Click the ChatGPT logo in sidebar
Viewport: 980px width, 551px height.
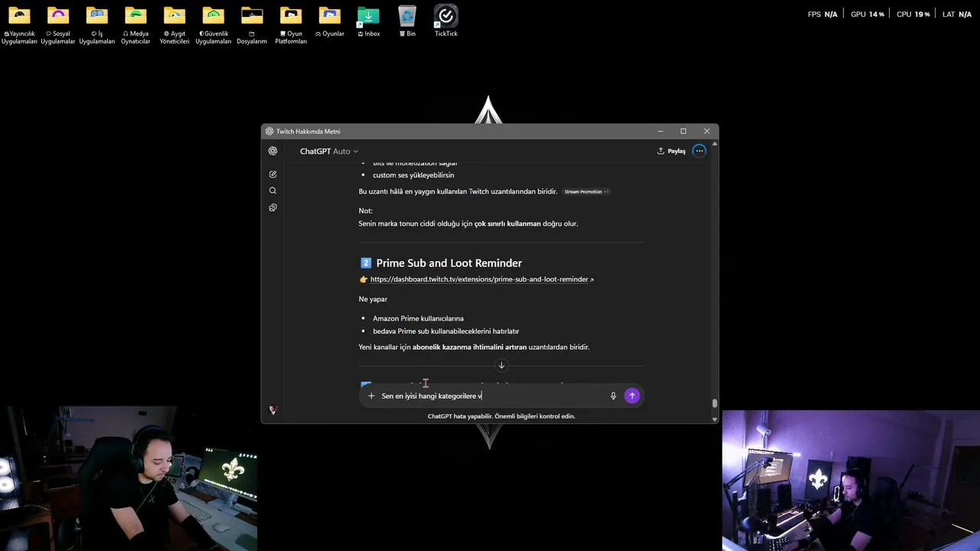273,151
